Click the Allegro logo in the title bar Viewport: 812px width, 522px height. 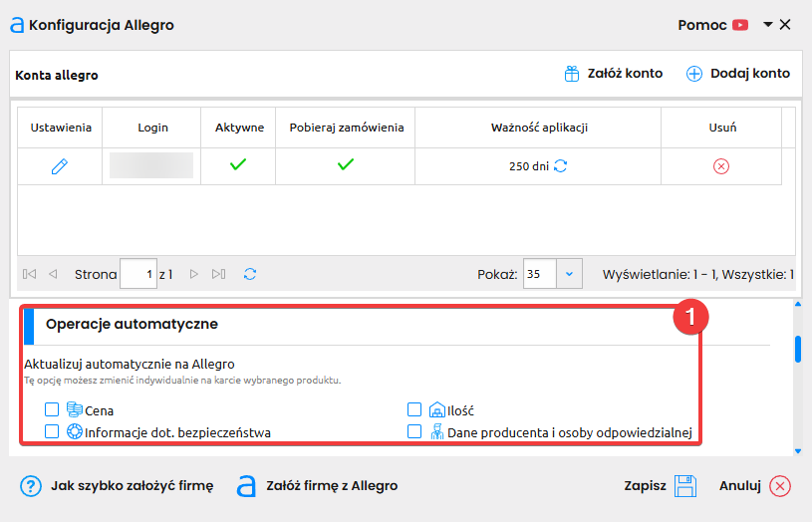(17, 25)
